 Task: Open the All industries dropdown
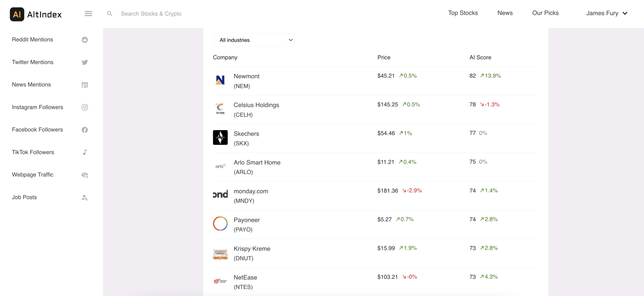click(253, 40)
